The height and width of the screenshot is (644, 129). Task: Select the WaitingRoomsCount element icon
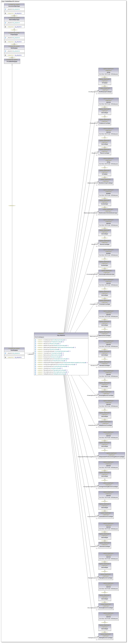click(x=35, y=374)
